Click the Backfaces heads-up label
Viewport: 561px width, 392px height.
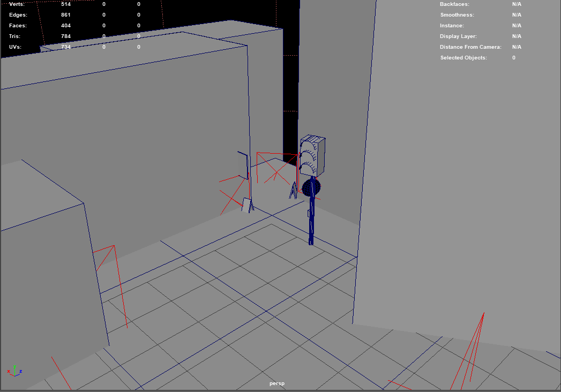point(454,4)
